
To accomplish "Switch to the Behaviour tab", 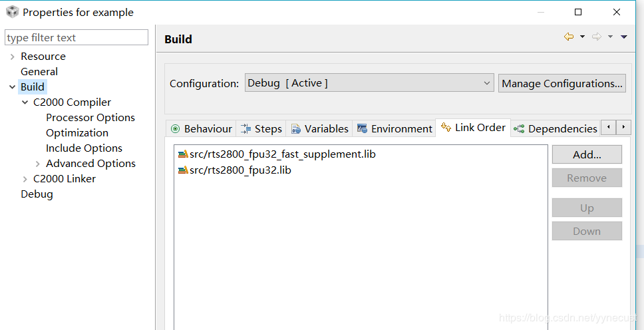I will 202,128.
